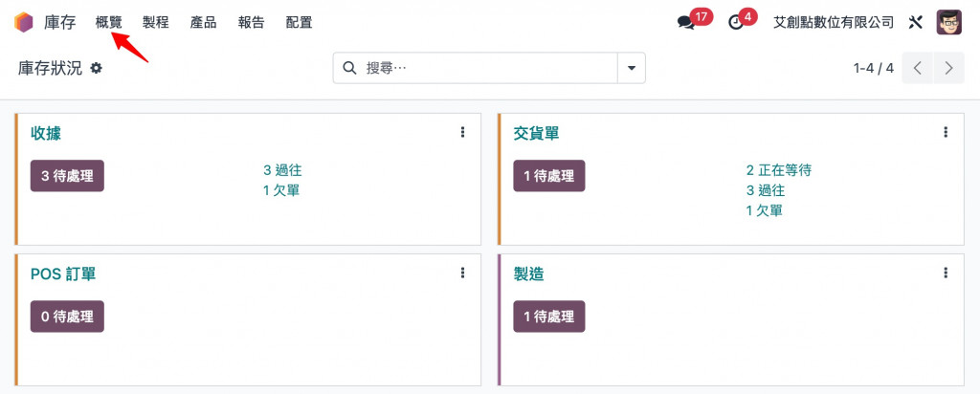Click the debug tools wrench icon
Screen dimensions: 980x394
pyautogui.click(x=915, y=22)
